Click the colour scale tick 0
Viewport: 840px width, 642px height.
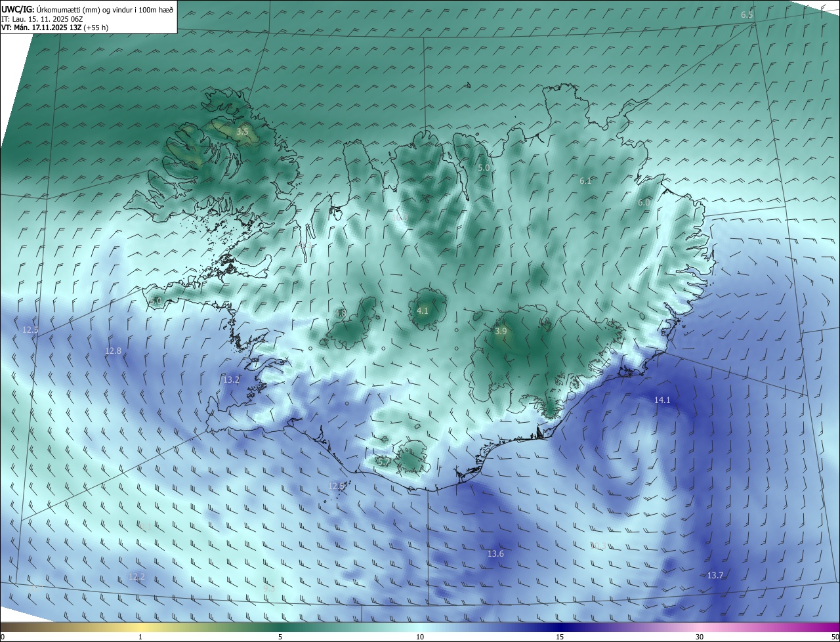3,637
